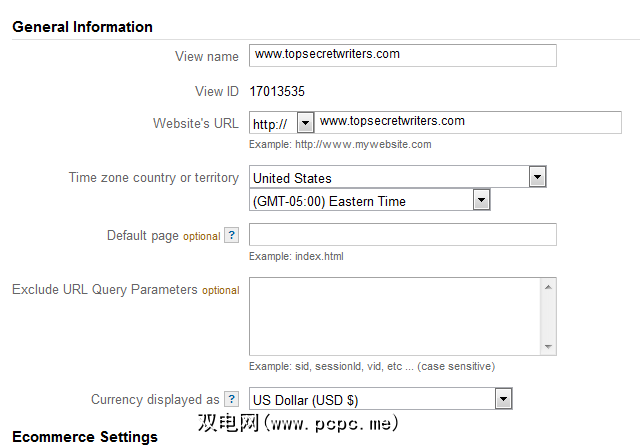Image resolution: width=640 pixels, height=446 pixels.
Task: Click the "Example: http://www.mywebsite.com" hint
Action: coord(340,145)
